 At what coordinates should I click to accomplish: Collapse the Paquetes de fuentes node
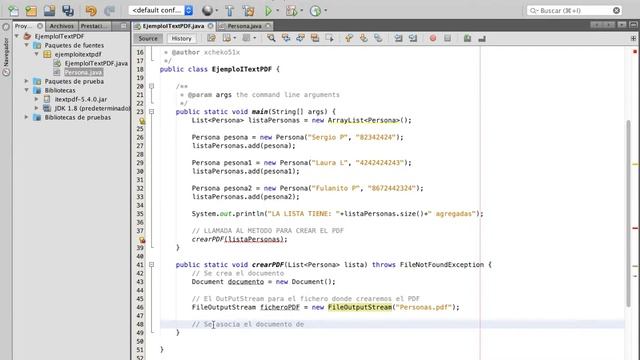[27, 45]
